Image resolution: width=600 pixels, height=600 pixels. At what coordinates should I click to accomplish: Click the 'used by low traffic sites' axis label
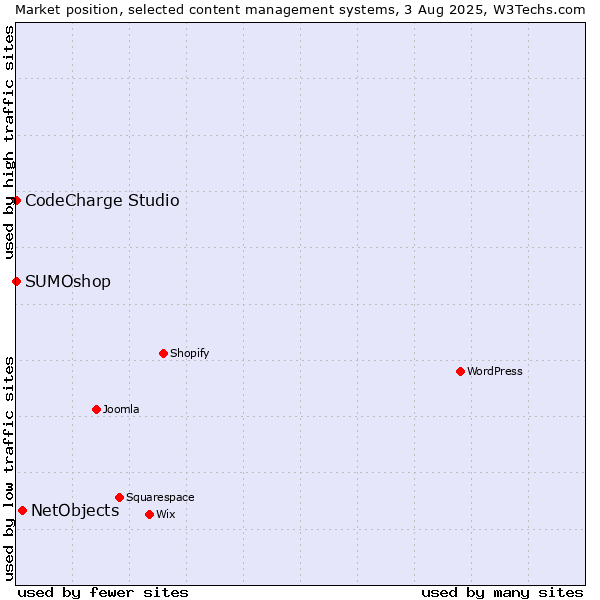[x=8, y=469]
